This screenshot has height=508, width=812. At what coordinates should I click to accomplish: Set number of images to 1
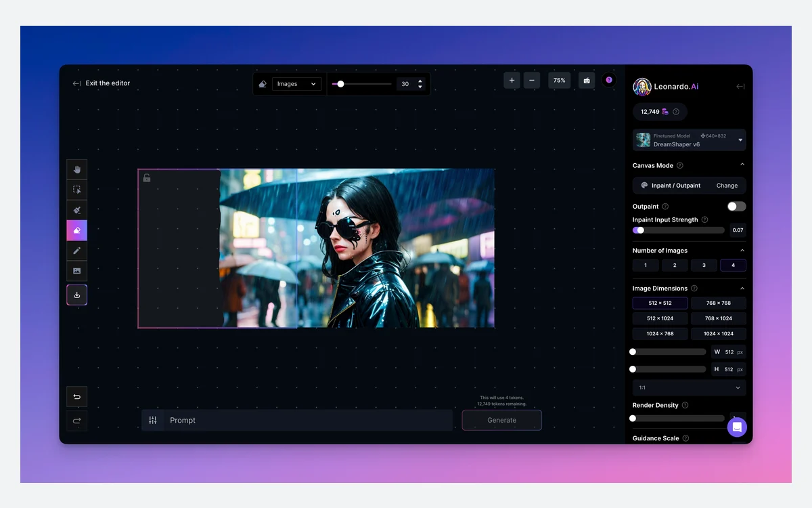coord(646,266)
